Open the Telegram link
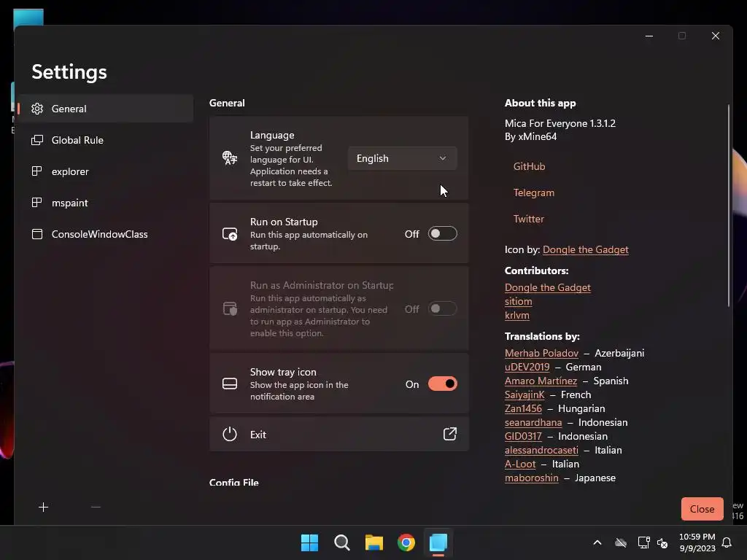Image resolution: width=747 pixels, height=560 pixels. point(533,192)
